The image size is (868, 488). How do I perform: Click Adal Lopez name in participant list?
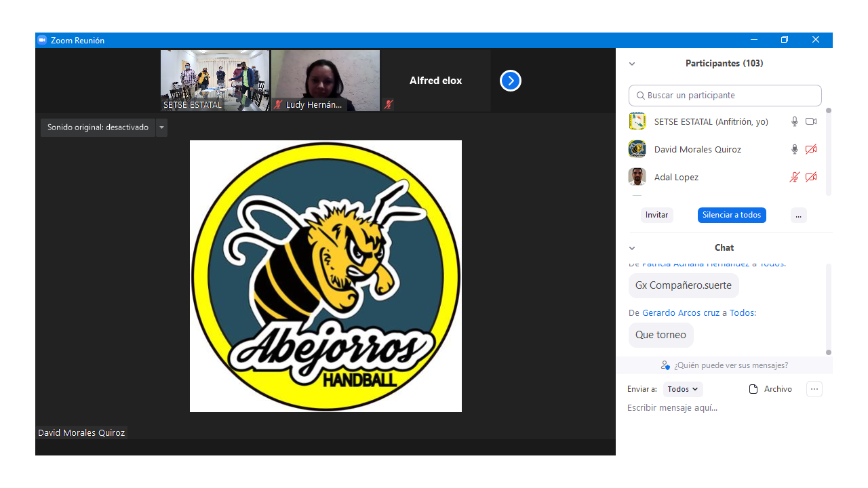pos(676,177)
